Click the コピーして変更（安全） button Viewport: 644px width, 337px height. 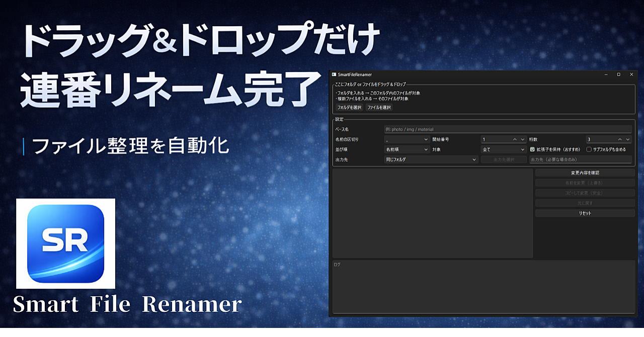click(x=585, y=193)
